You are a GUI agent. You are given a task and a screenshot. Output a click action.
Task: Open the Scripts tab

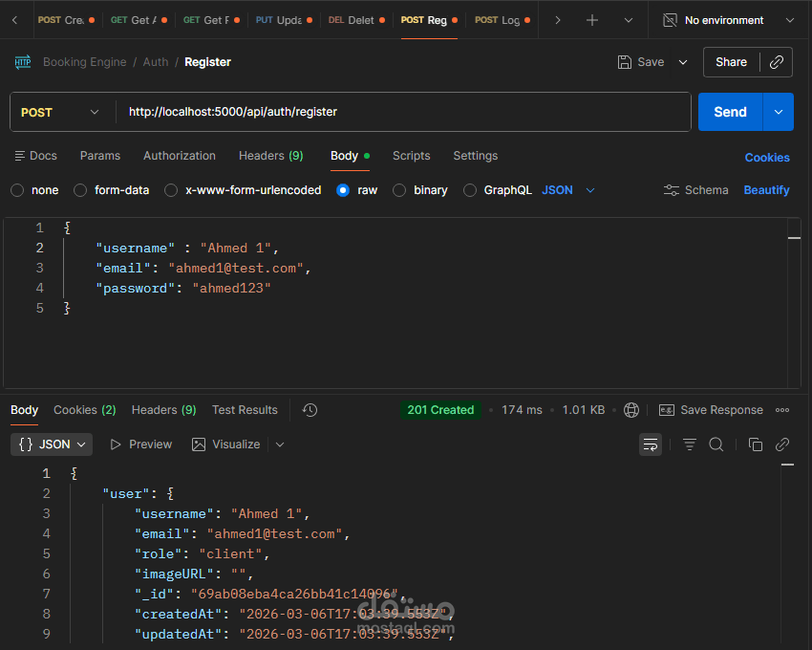point(411,156)
